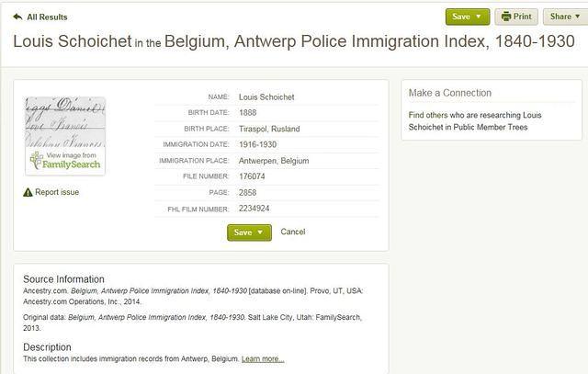The width and height of the screenshot is (588, 374).
Task: Click the Source Information heading
Action: [63, 279]
